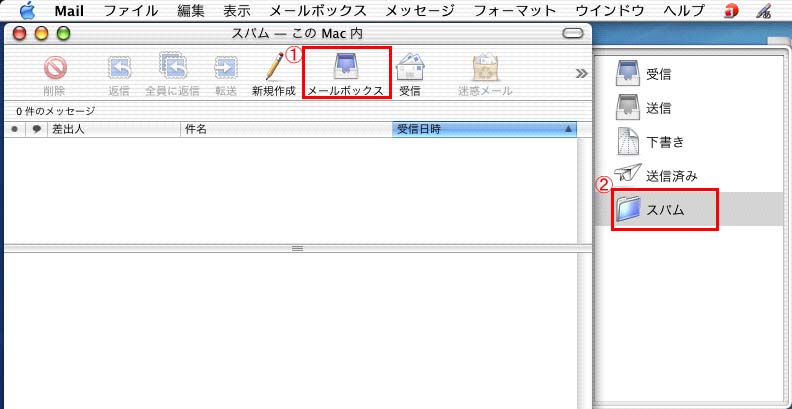The image size is (792, 409).
Task: Open the Apple menu
Action: click(27, 11)
